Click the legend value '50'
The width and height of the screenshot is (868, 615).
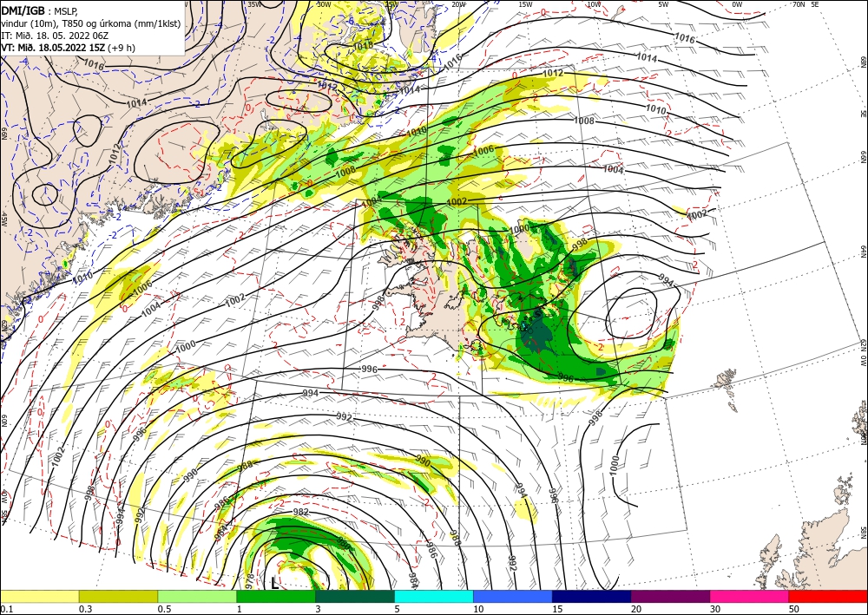794,609
